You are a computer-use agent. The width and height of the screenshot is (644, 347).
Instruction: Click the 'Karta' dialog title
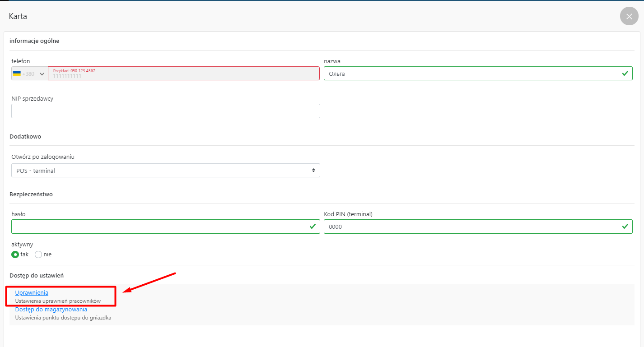(18, 16)
